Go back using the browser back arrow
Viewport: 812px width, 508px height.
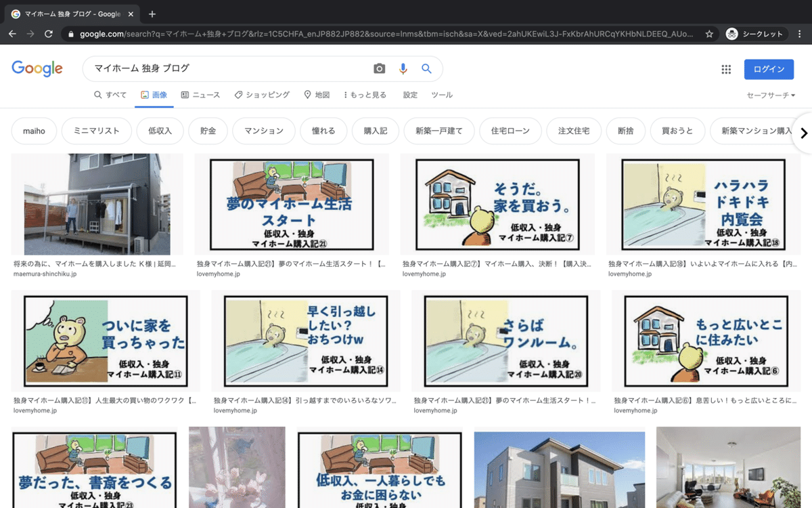click(x=12, y=33)
